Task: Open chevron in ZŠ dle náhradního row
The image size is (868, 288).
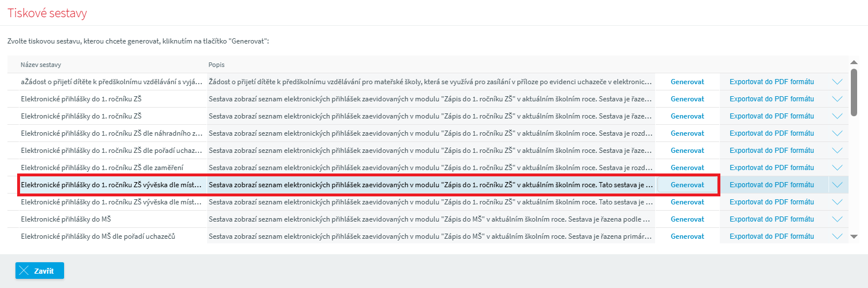Action: pos(838,133)
